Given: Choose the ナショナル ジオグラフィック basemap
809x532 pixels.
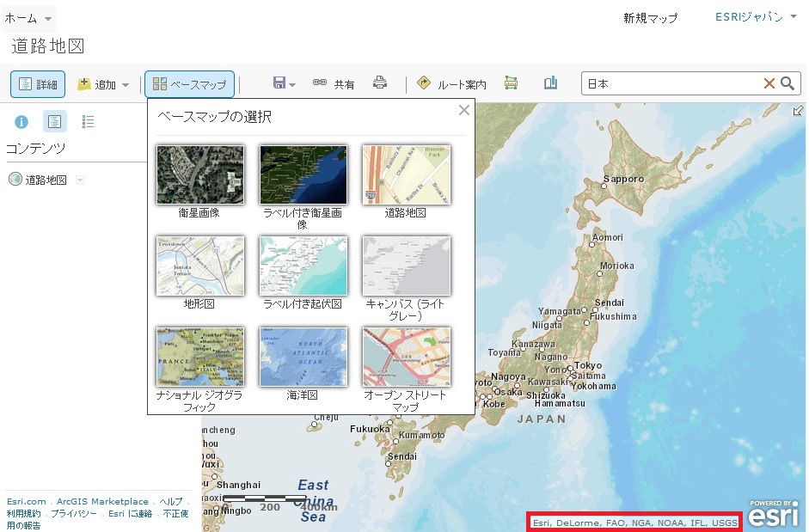Looking at the screenshot, I should tap(200, 357).
